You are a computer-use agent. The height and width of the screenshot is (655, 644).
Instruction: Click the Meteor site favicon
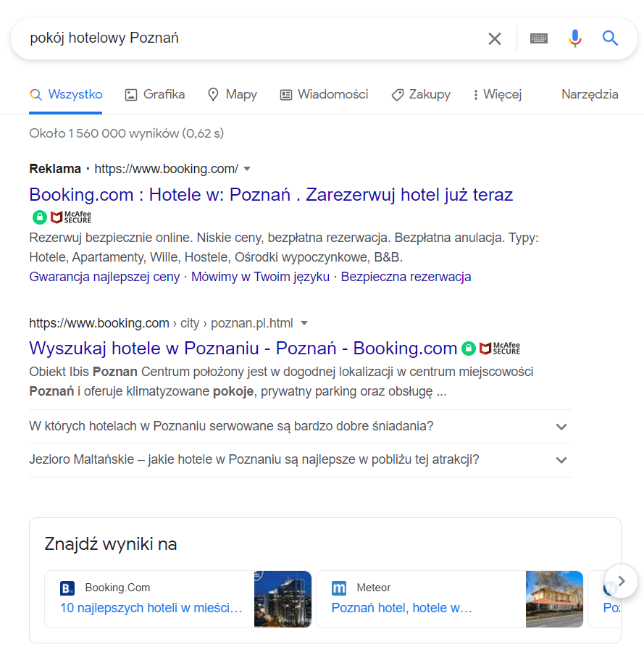[339, 588]
